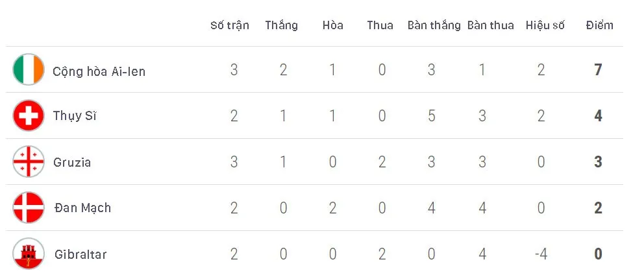The height and width of the screenshot is (277, 644).
Task: Open the Thụy Sĩ team name
Action: tap(75, 116)
